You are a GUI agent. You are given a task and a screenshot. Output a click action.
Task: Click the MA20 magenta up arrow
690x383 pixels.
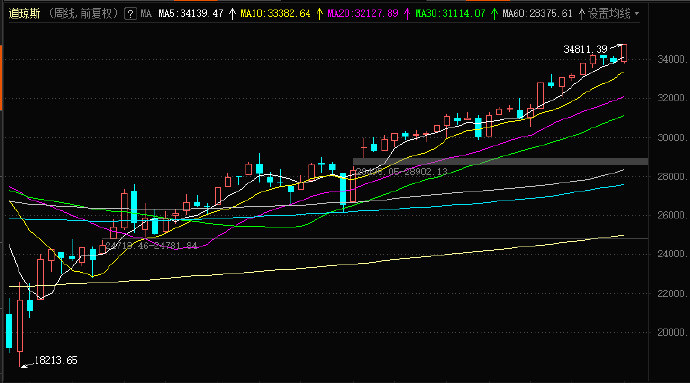[x=407, y=14]
